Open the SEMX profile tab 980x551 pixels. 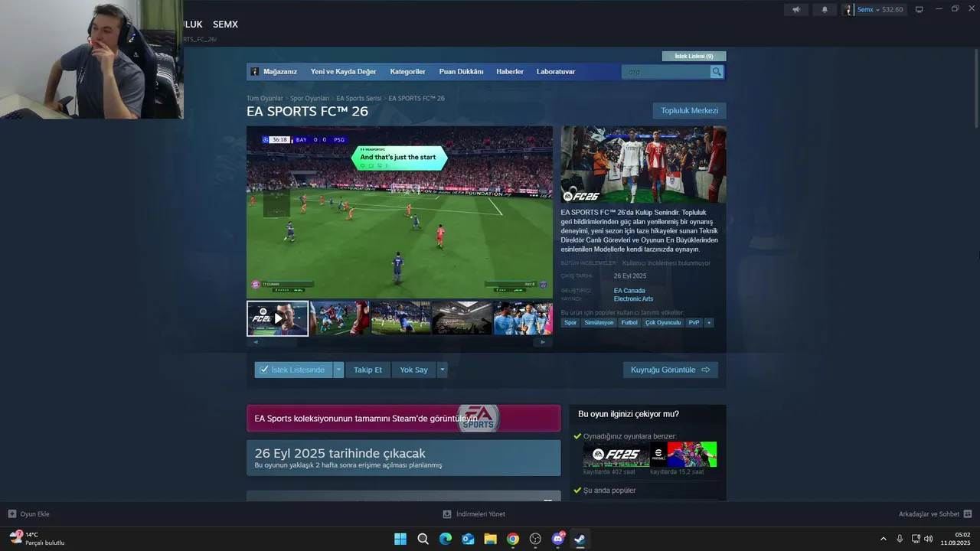pos(225,24)
